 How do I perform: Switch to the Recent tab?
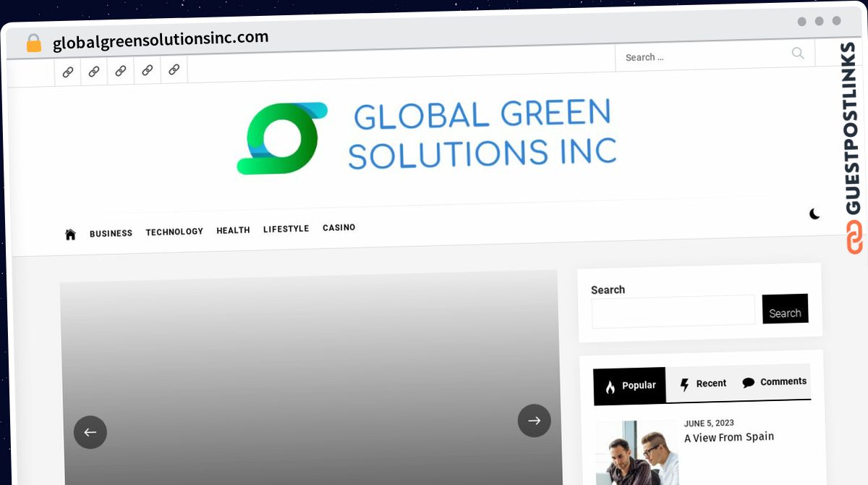point(702,384)
